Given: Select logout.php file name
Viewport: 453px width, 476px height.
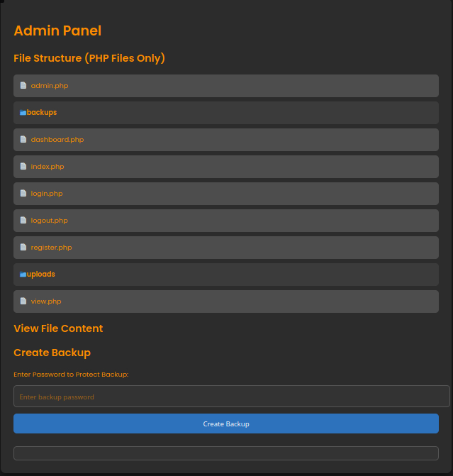Looking at the screenshot, I should (50, 221).
